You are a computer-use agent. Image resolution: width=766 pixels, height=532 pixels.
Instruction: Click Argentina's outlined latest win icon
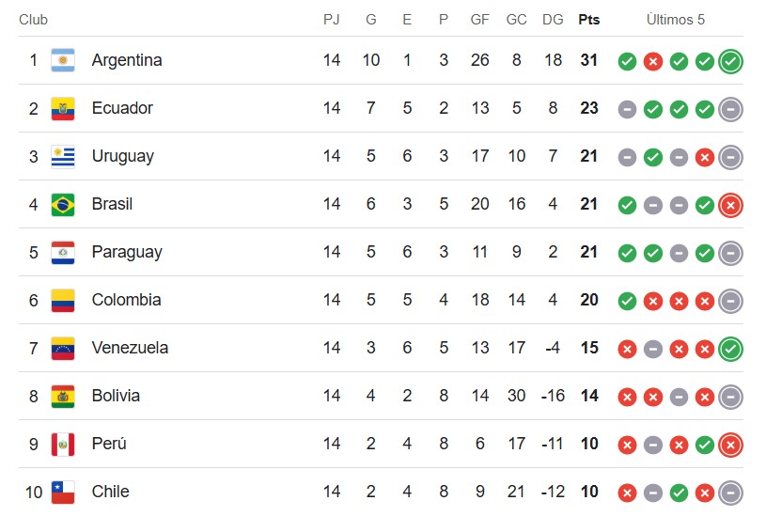point(730,62)
